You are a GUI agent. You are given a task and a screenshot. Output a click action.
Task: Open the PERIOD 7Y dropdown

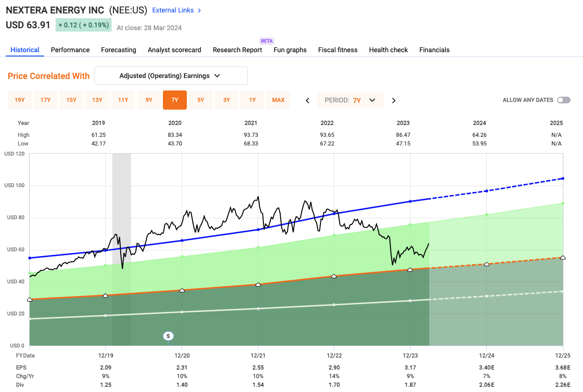point(351,100)
